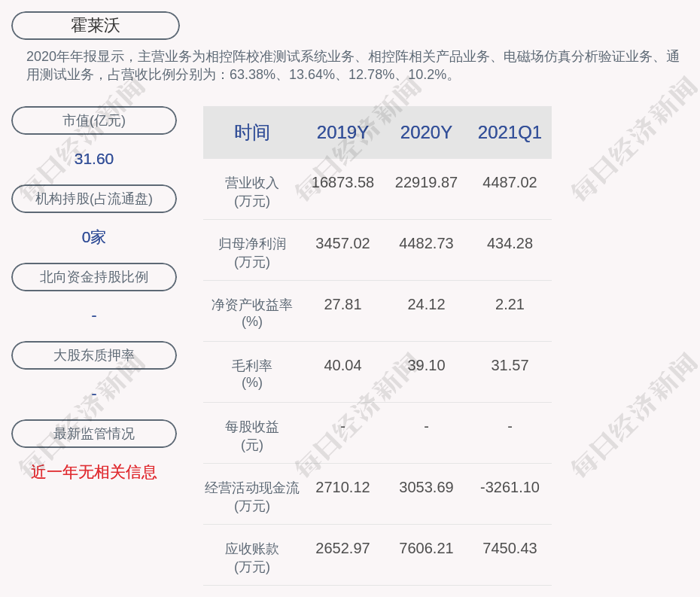Select the 最新监管情况 label

coord(94,434)
